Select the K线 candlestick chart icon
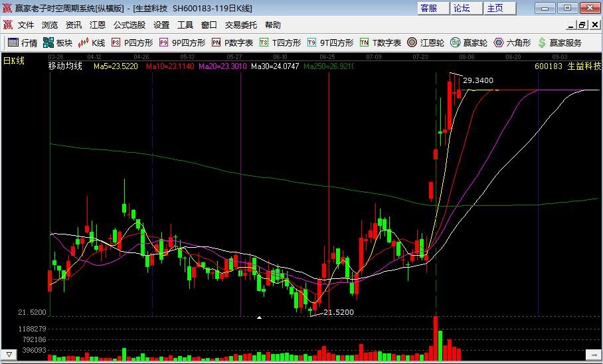This screenshot has height=364, width=603. pyautogui.click(x=91, y=43)
